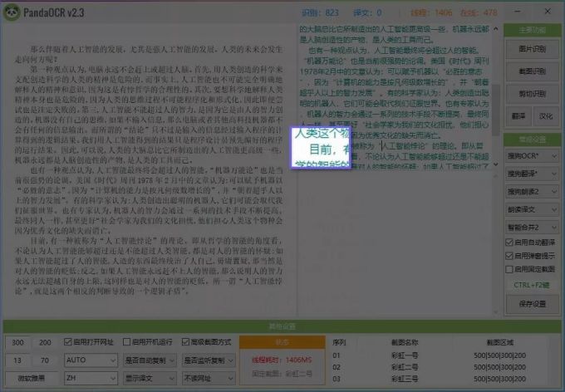Click the orange 状态 status header
Image resolution: width=565 pixels, height=392 pixels.
point(282,342)
